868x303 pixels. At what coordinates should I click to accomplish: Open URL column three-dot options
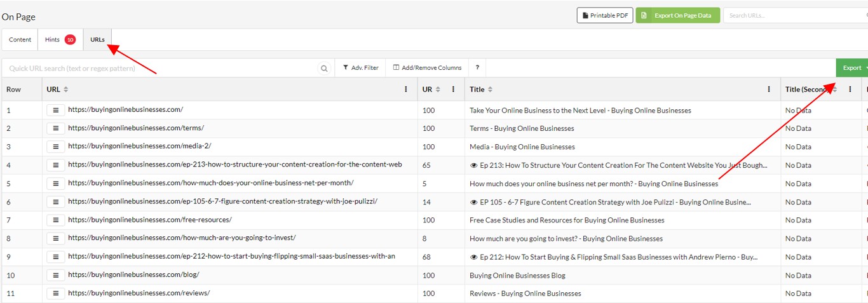coord(406,90)
